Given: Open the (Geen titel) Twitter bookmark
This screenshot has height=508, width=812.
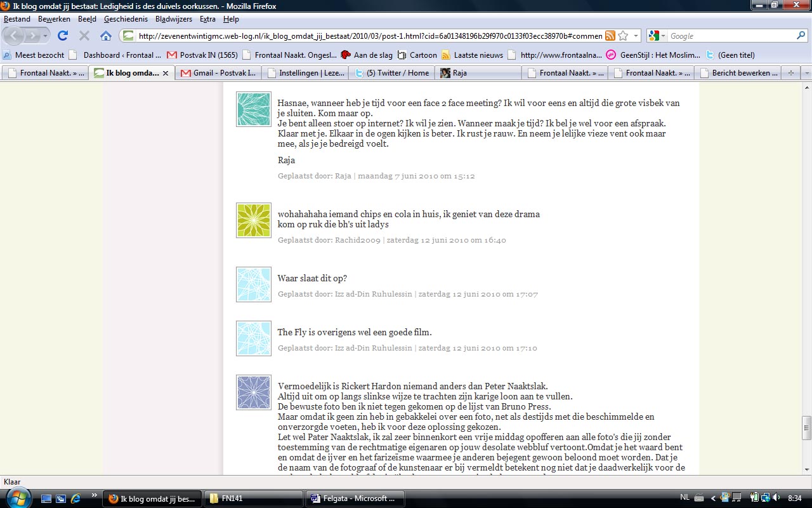Looking at the screenshot, I should tap(730, 55).
